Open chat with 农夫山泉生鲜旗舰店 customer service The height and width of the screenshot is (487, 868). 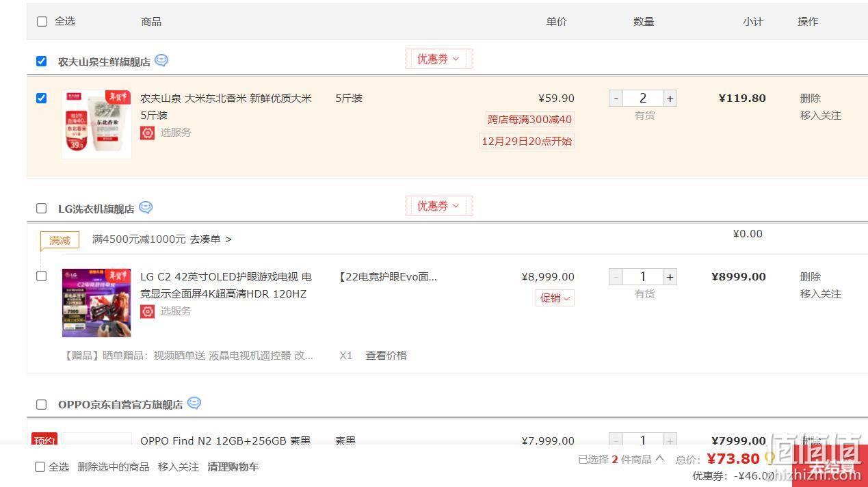161,60
